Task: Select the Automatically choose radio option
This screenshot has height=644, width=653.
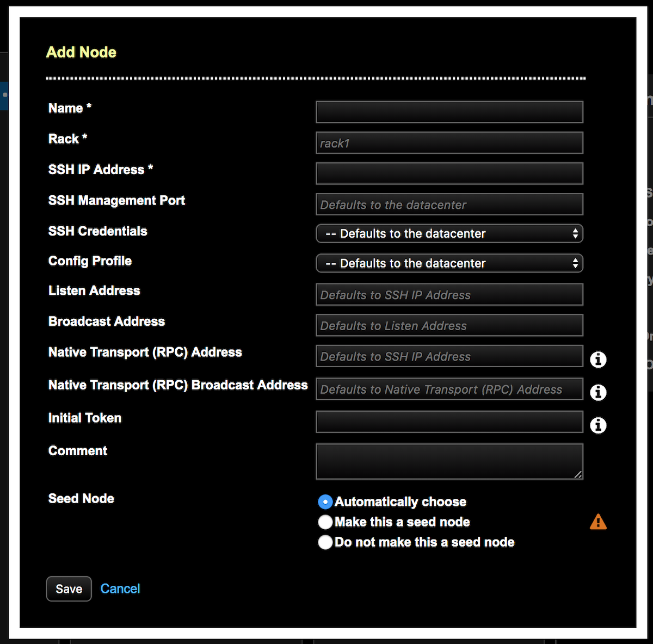Action: tap(325, 501)
